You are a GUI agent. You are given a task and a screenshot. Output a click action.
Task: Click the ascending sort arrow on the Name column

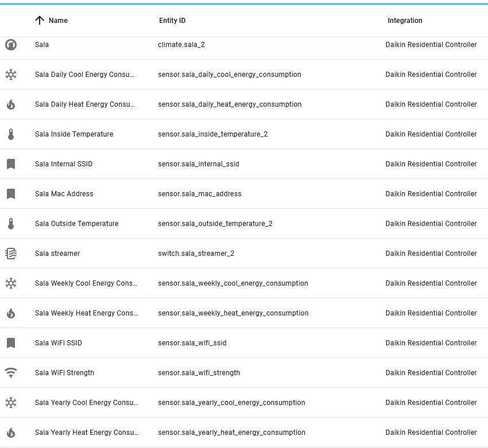tap(39, 20)
